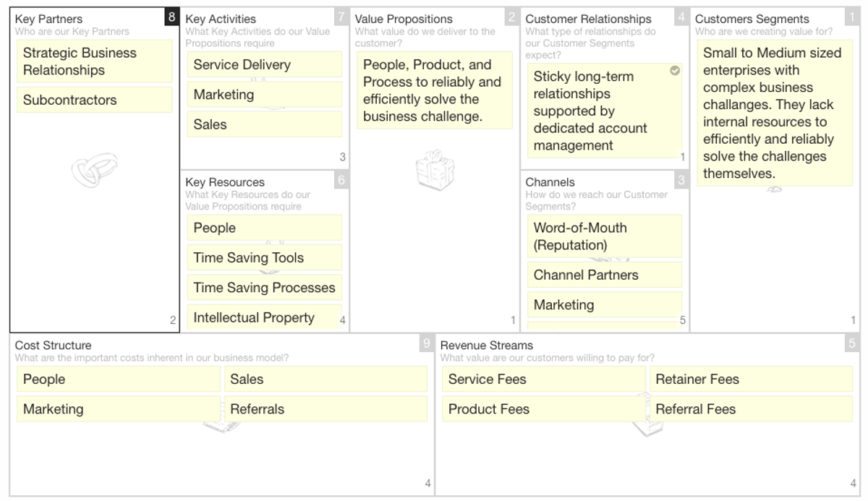
Task: Select the Strategic Business Relationships note
Action: point(95,61)
